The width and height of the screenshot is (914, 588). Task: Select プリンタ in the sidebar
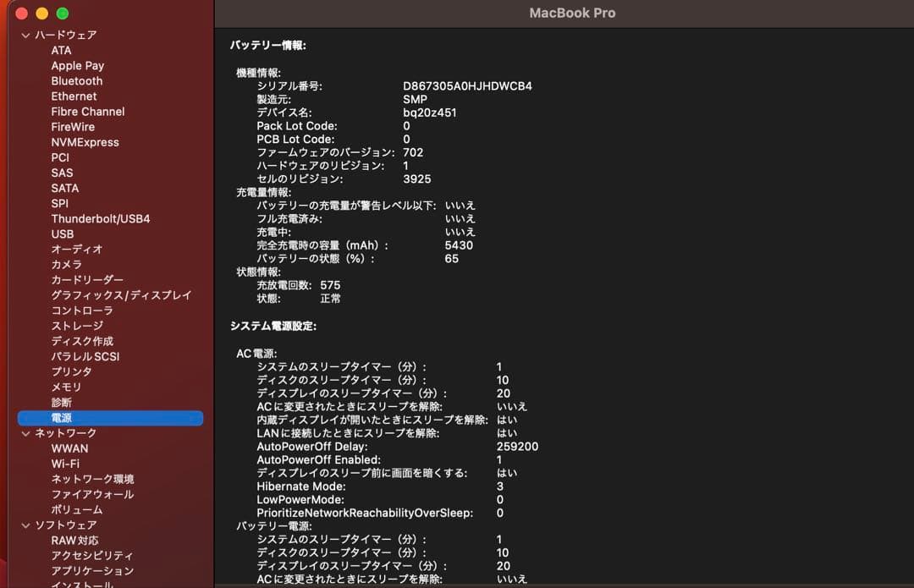click(x=71, y=371)
